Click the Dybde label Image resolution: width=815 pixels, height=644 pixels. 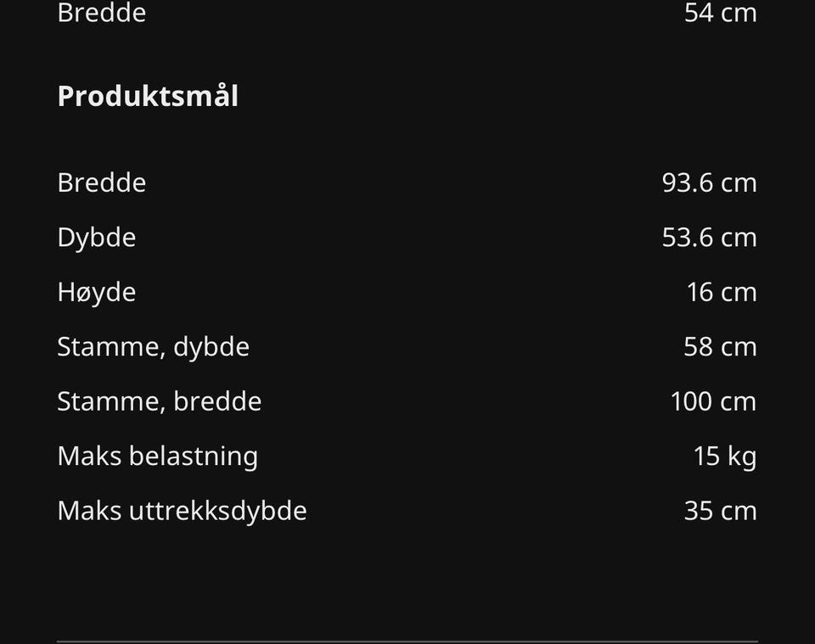click(96, 237)
